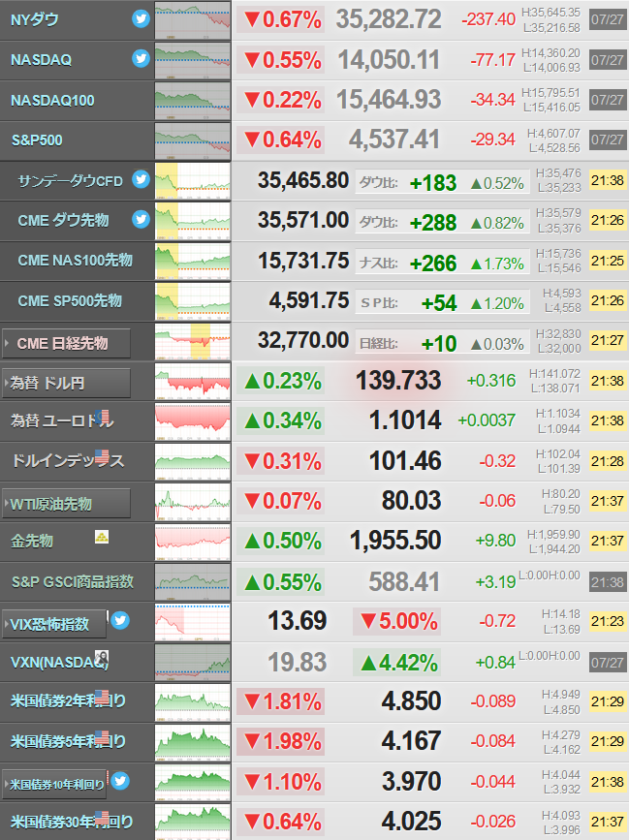Open the VXN(NASDAQ) mini chart

[193, 662]
